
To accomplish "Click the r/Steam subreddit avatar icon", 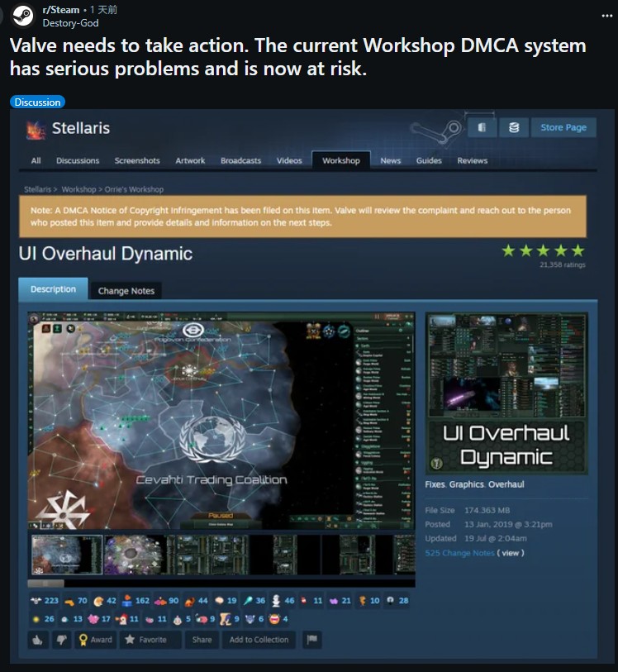I will click(x=22, y=16).
